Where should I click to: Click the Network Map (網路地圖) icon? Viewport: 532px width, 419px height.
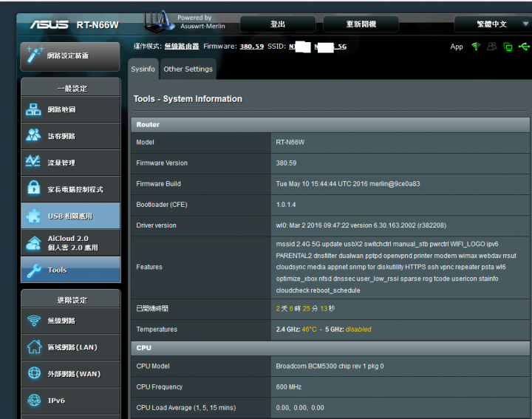click(33, 109)
